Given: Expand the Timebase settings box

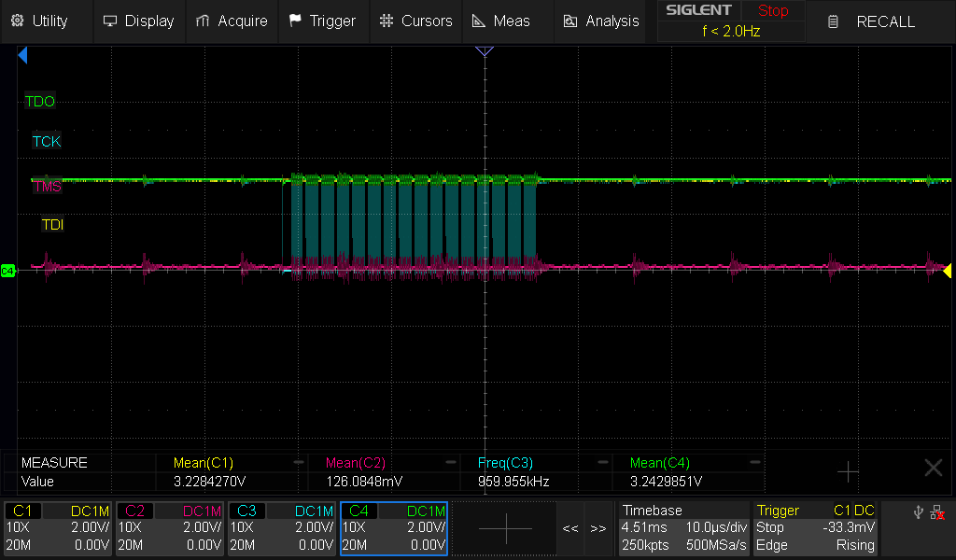Looking at the screenshot, I should pos(682,528).
